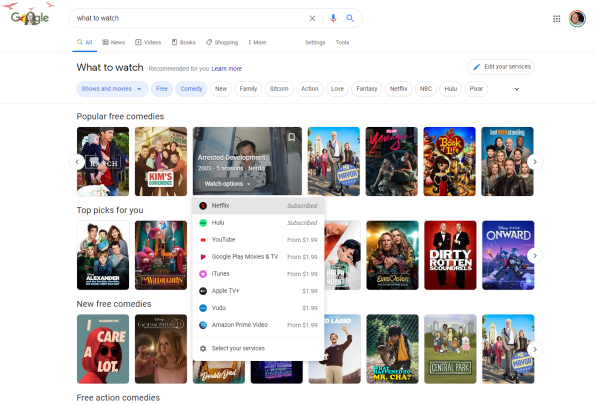This screenshot has width=596, height=404.
Task: Switch to the News tab
Action: point(114,43)
